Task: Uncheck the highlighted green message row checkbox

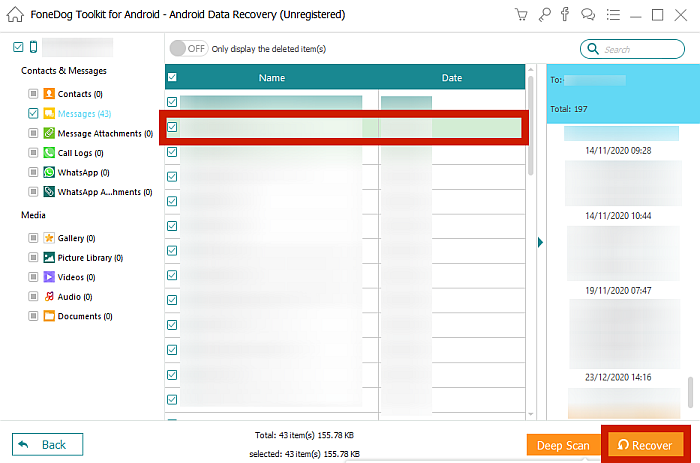Action: [172, 127]
